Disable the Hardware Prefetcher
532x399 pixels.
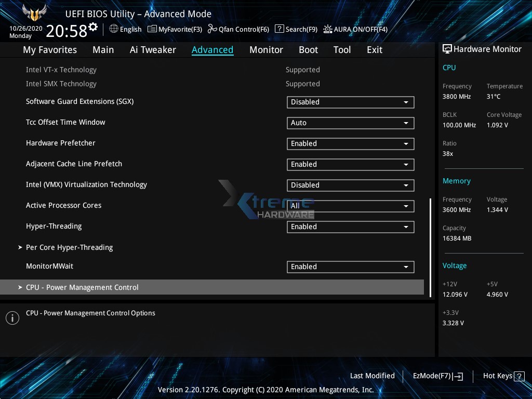click(x=350, y=143)
